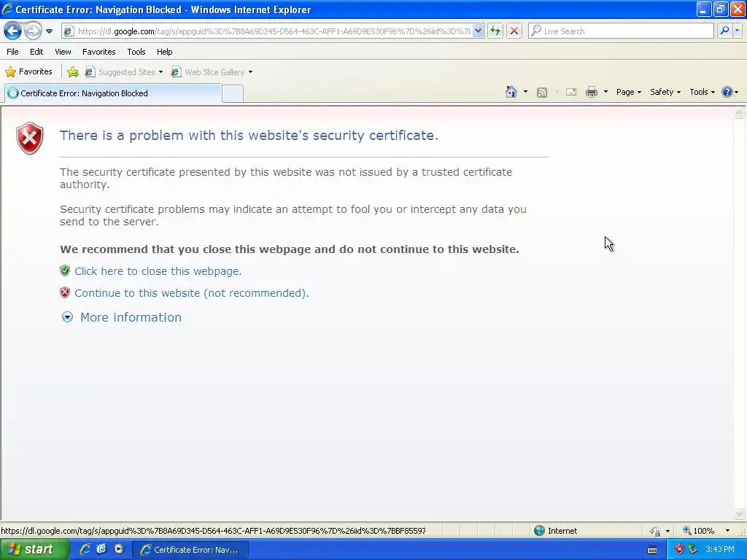Click the red shield continue icon

(65, 293)
